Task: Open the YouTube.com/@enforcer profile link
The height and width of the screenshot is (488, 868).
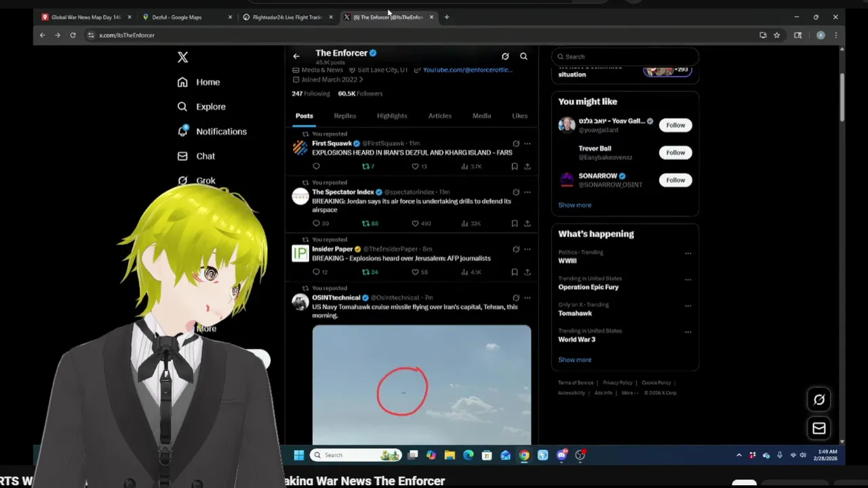Action: [467, 70]
